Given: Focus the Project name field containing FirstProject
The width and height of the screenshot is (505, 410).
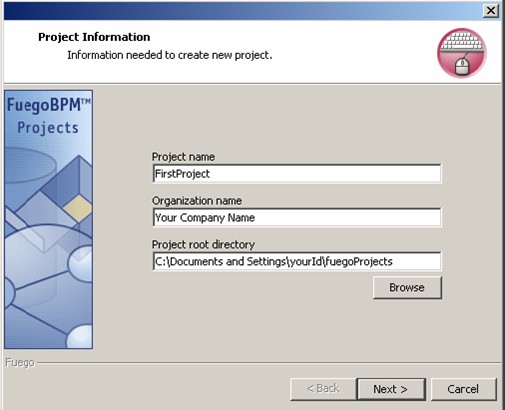Looking at the screenshot, I should [297, 174].
